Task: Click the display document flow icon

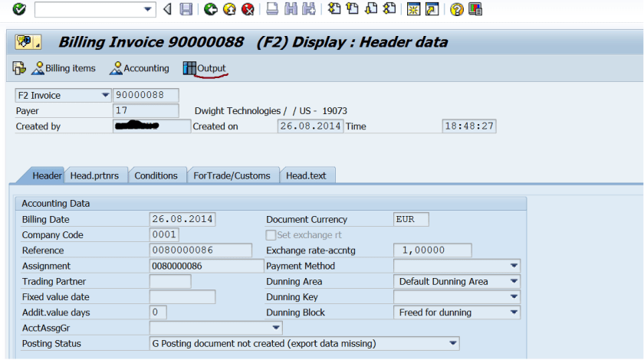Action: [19, 68]
